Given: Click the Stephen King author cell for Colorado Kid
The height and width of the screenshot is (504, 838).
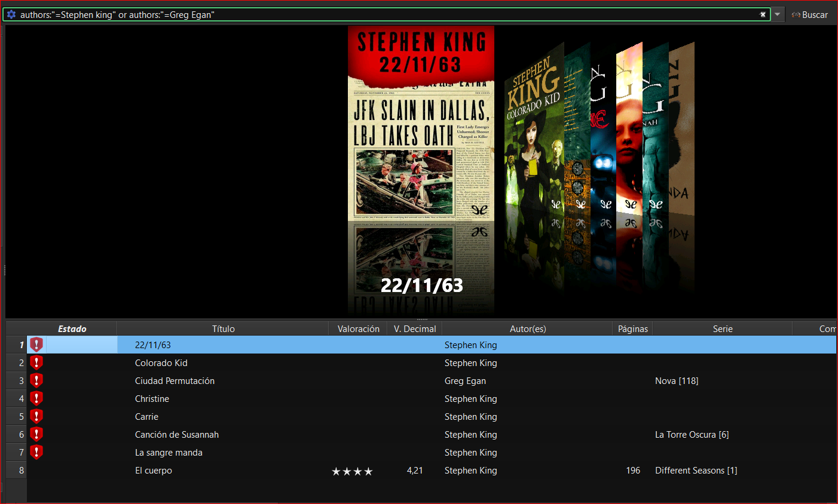Looking at the screenshot, I should tap(470, 363).
